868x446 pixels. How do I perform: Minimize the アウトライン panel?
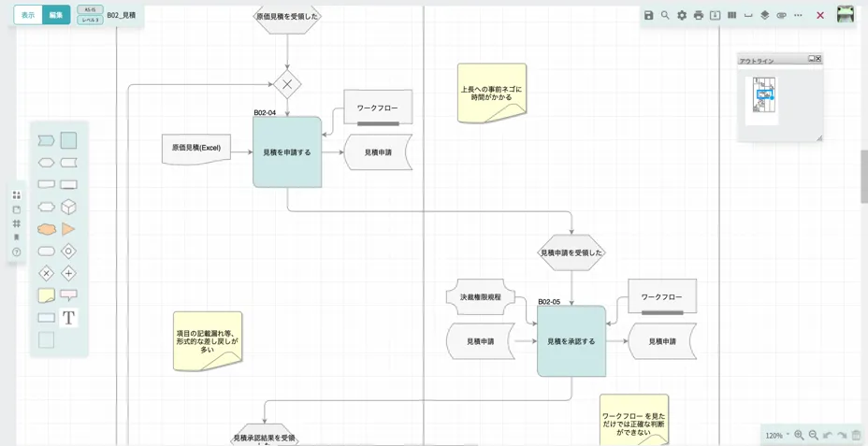click(812, 58)
